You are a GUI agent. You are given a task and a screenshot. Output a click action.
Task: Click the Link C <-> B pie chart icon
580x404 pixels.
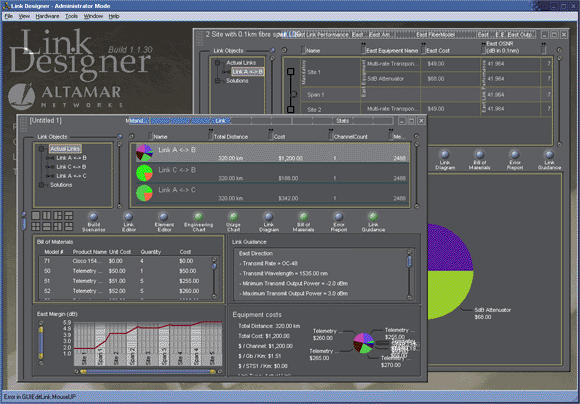pyautogui.click(x=144, y=172)
